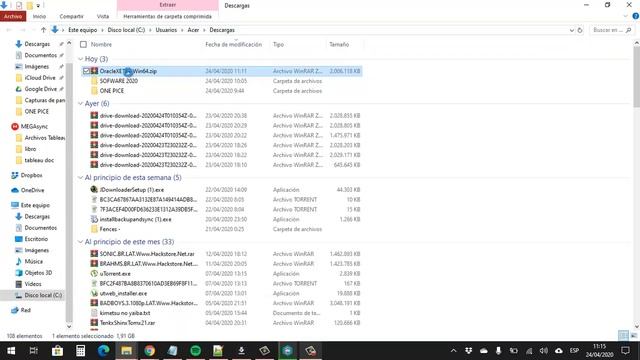
Task: Go up one folder level arrow
Action: tap(43, 30)
